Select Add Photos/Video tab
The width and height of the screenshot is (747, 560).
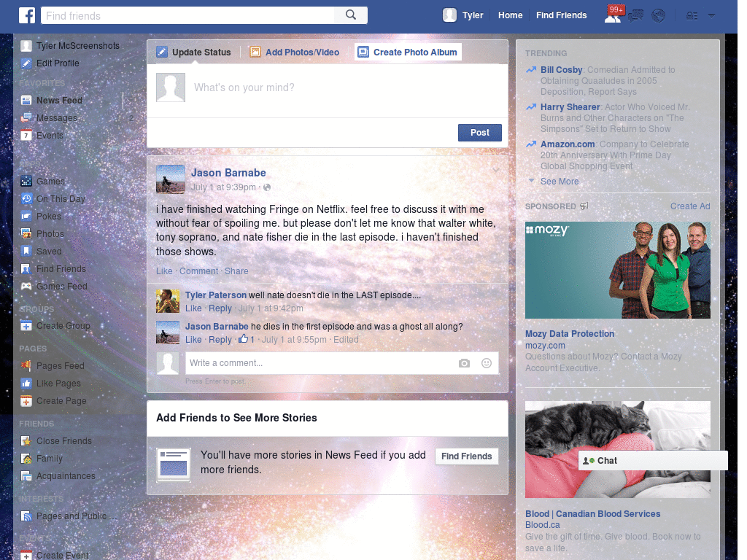pos(295,52)
